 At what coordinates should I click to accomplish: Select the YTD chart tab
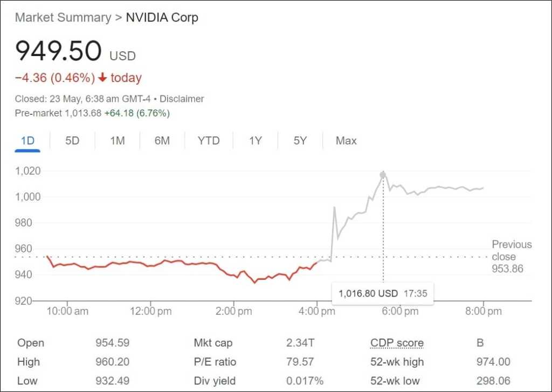(x=209, y=141)
